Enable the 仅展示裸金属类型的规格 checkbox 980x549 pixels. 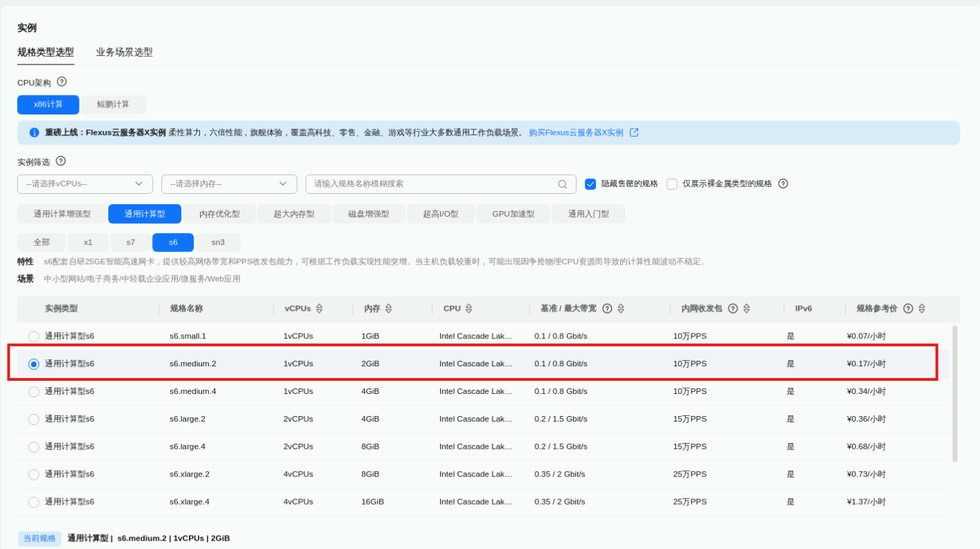tap(671, 184)
